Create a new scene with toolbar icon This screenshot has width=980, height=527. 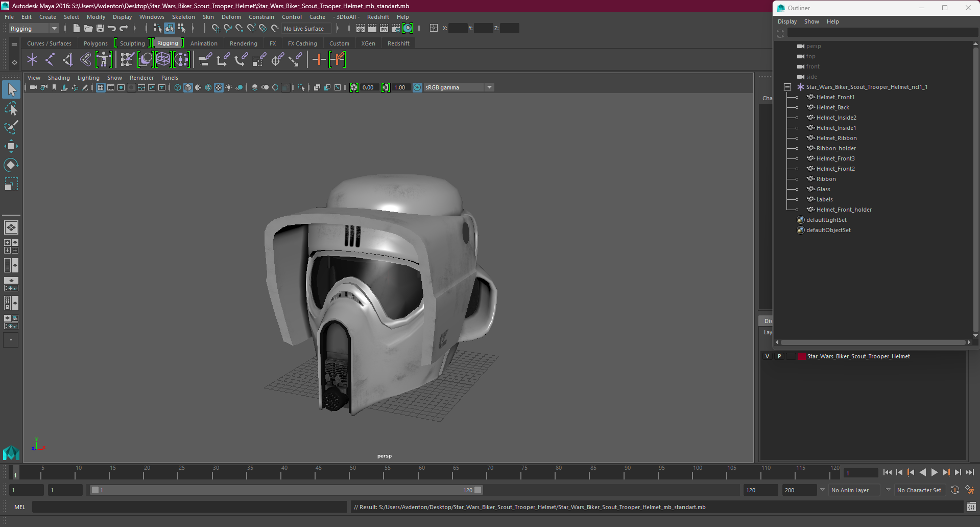tap(76, 29)
